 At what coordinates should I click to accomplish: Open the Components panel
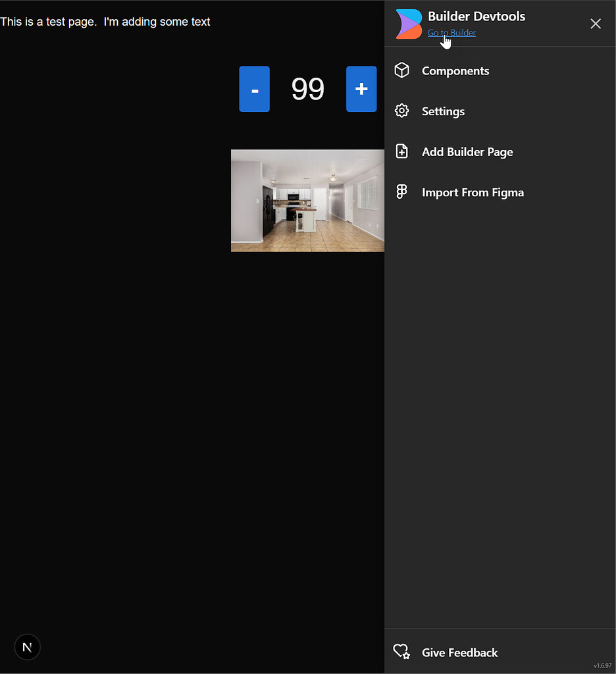click(455, 70)
